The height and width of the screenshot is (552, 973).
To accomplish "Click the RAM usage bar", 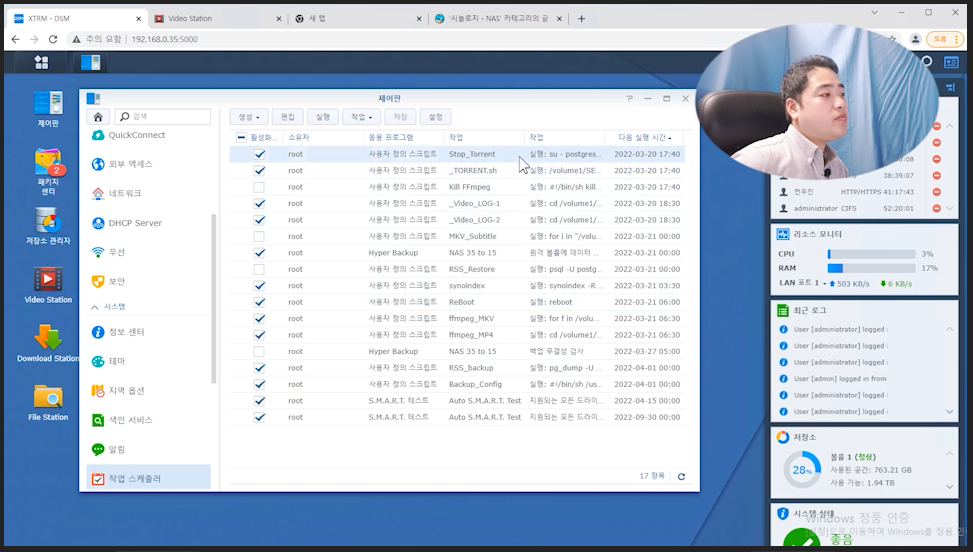I will pyautogui.click(x=871, y=269).
